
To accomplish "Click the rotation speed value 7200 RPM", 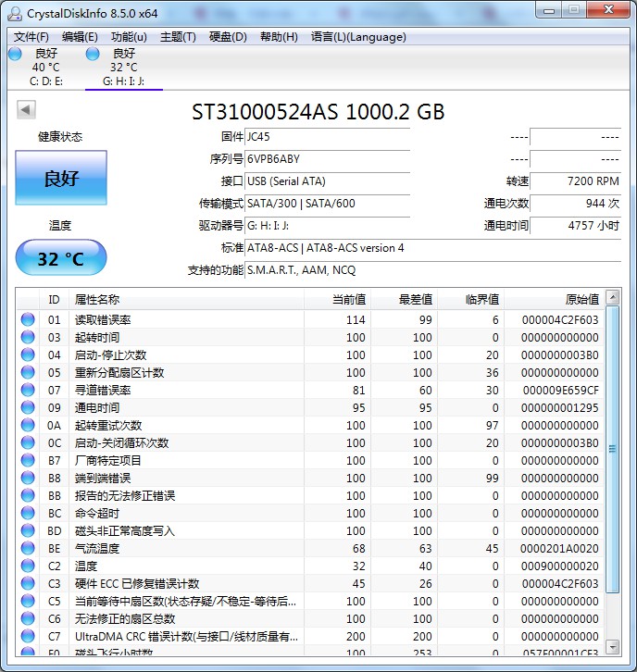I will (x=575, y=181).
